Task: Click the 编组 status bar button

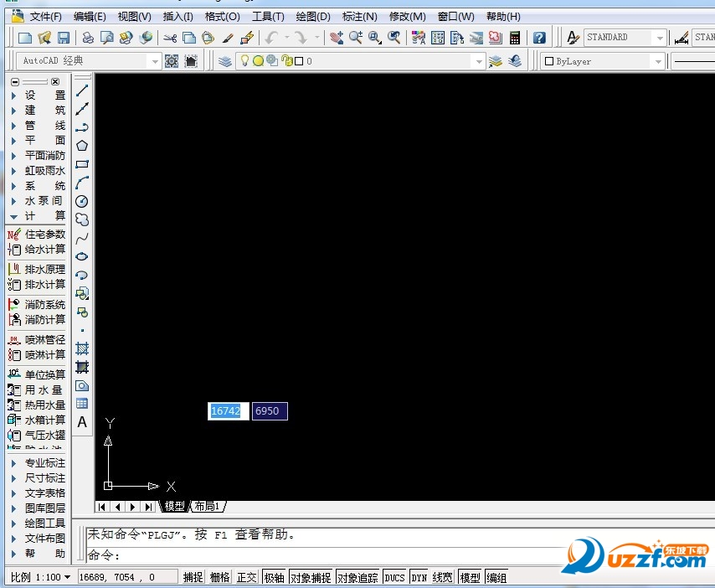Action: (x=496, y=577)
